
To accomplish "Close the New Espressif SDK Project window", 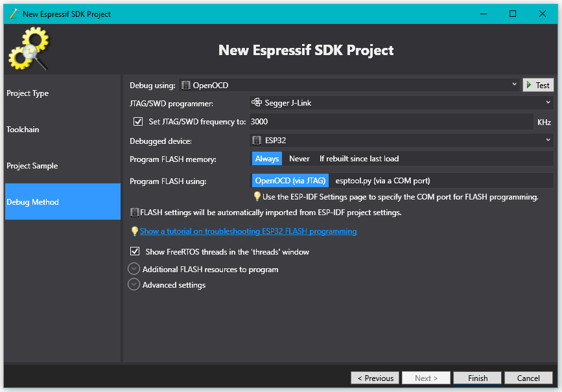I will (543, 14).
